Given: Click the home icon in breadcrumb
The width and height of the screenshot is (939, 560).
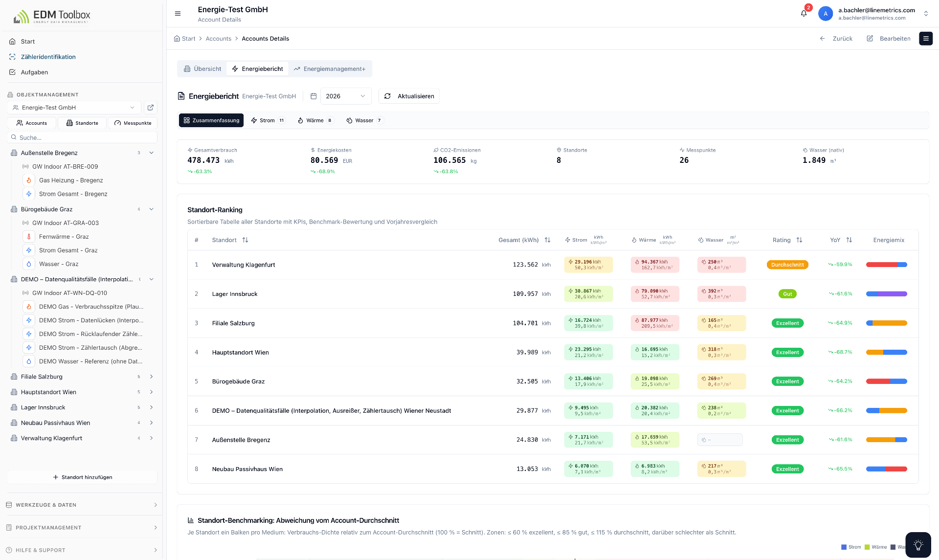Looking at the screenshot, I should tap(177, 39).
